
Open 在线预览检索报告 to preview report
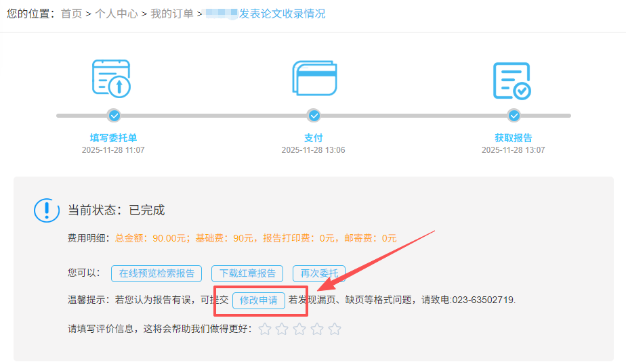pos(156,273)
